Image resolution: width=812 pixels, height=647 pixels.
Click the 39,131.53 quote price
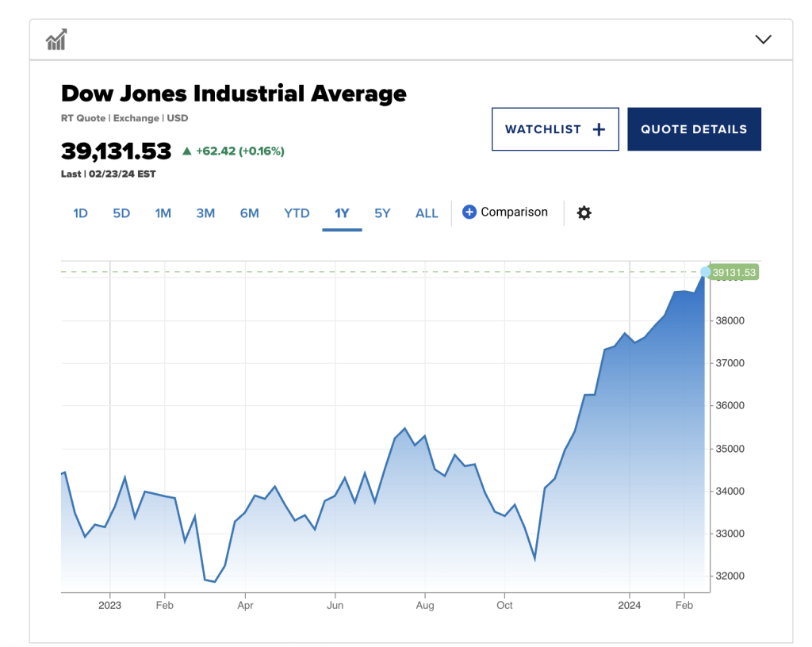click(x=116, y=151)
